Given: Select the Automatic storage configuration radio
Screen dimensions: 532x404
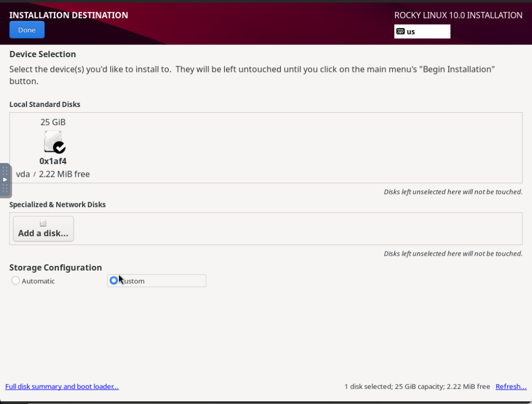Looking at the screenshot, I should coord(15,281).
